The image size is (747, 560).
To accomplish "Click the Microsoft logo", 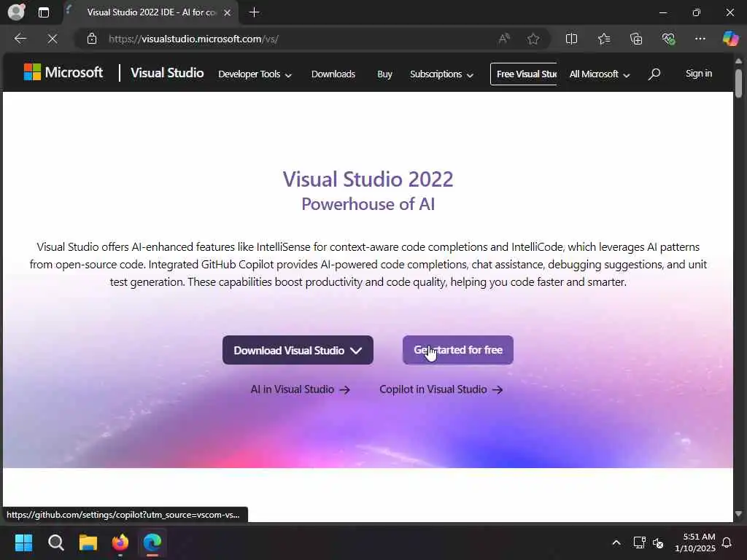I will click(x=63, y=72).
